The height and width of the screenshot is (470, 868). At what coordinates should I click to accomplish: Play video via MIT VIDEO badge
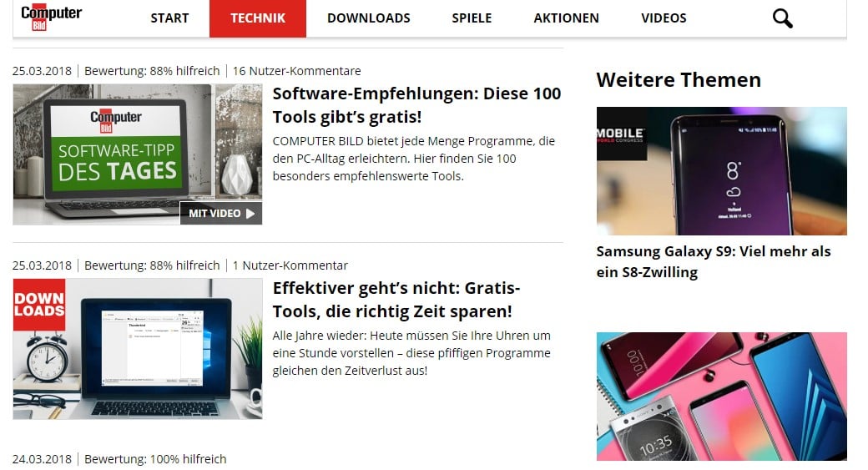coord(221,213)
